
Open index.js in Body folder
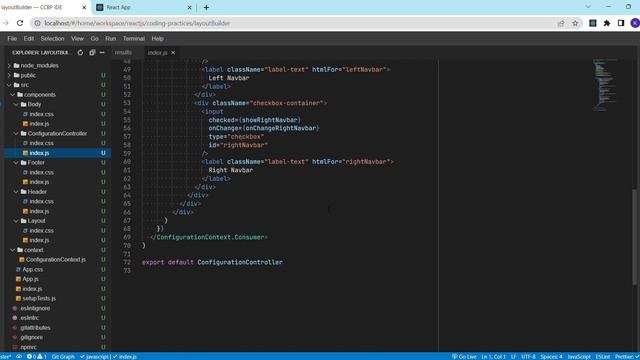pyautogui.click(x=39, y=124)
